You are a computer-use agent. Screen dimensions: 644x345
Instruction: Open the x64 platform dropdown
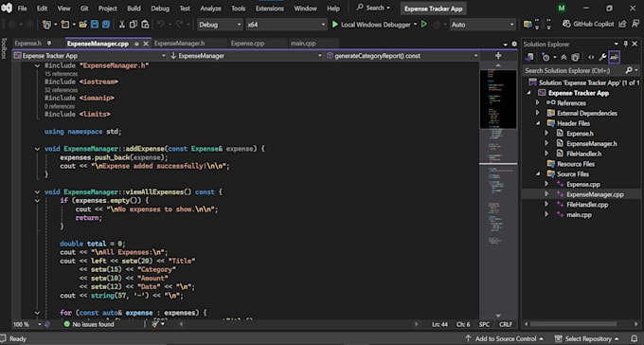pos(286,25)
